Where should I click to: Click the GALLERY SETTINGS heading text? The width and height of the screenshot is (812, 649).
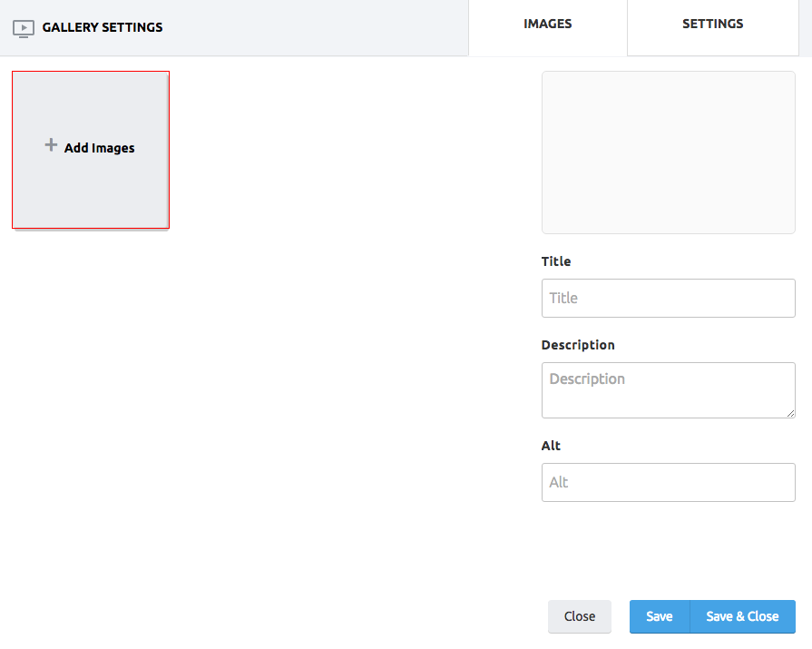tap(102, 27)
